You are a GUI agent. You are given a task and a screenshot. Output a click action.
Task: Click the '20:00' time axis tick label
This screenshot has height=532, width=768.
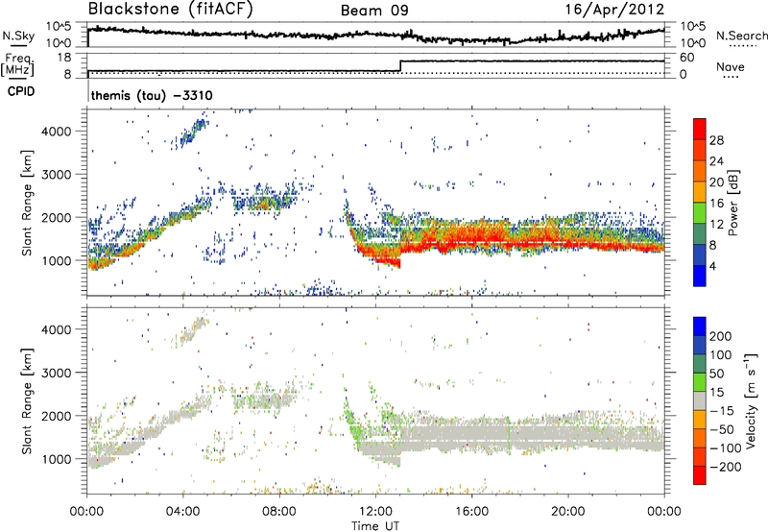pyautogui.click(x=568, y=512)
